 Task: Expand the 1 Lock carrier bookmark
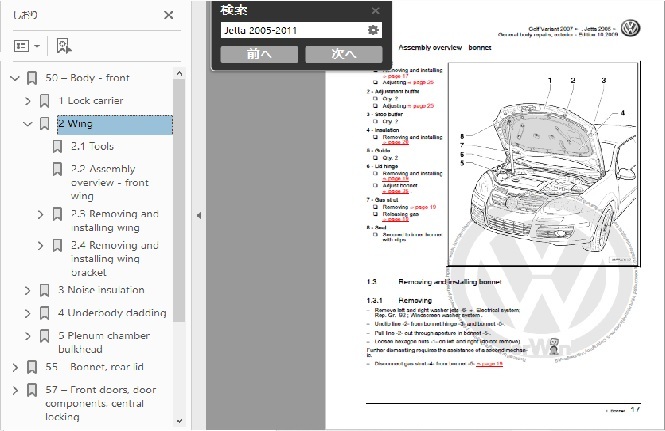tap(28, 101)
